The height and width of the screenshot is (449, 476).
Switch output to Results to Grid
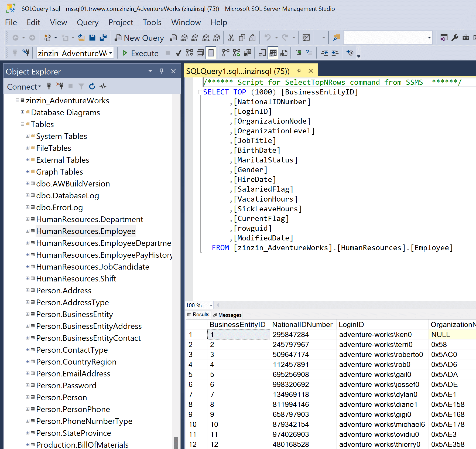tap(273, 53)
